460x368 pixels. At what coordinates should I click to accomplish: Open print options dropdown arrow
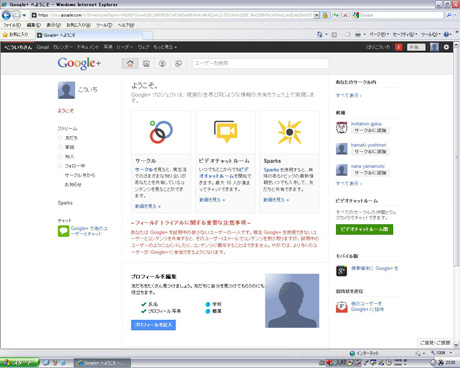364,34
